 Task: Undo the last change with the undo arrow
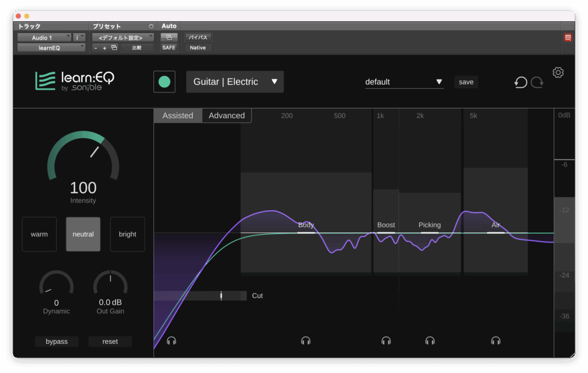520,82
